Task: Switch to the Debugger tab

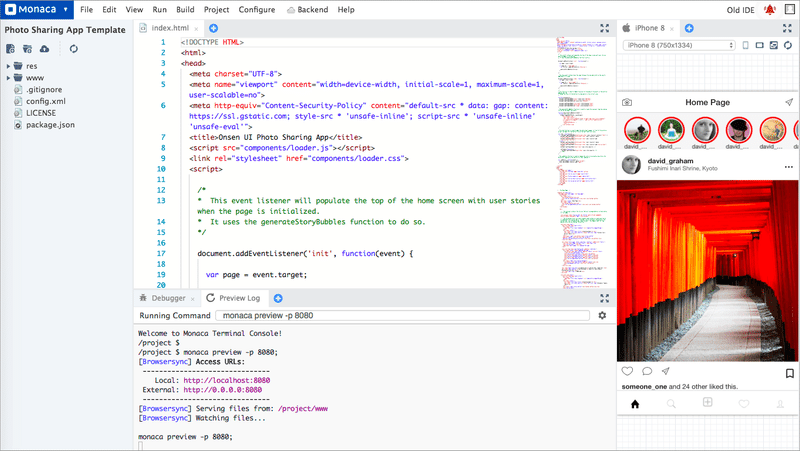Action: tap(167, 298)
